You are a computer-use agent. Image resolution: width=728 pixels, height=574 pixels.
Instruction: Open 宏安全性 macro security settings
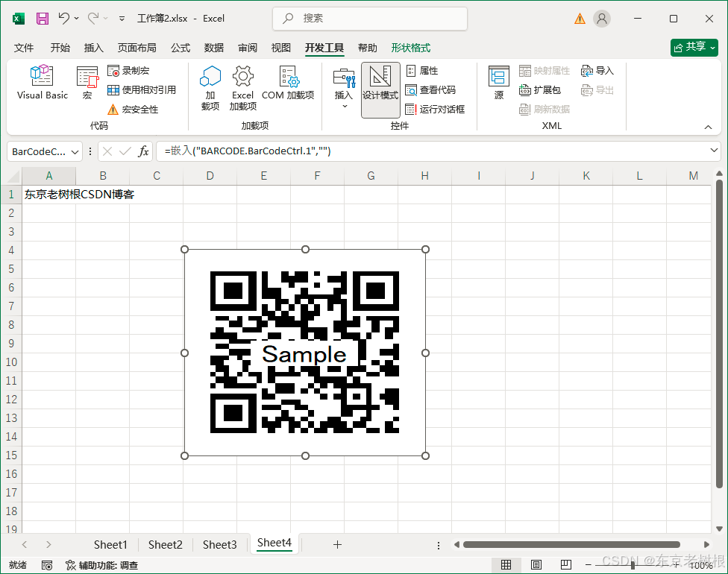tap(133, 110)
